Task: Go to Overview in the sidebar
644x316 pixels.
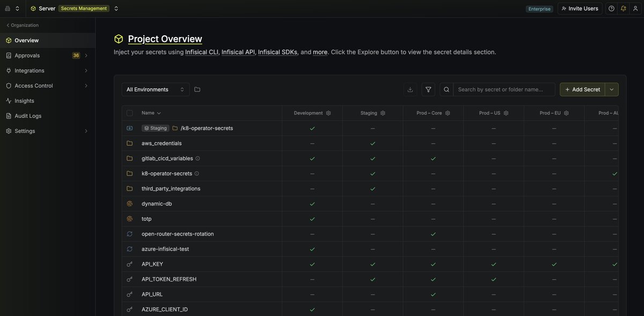Action: click(x=48, y=40)
